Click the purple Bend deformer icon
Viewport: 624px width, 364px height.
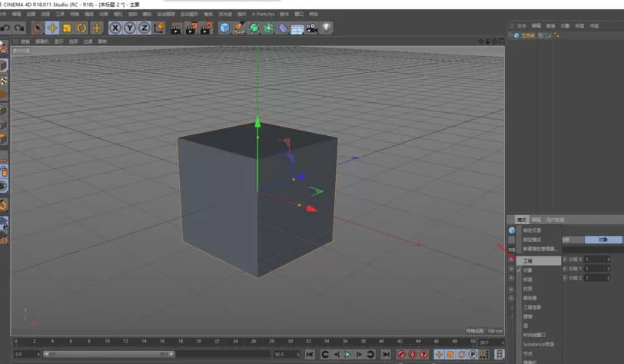tap(283, 28)
